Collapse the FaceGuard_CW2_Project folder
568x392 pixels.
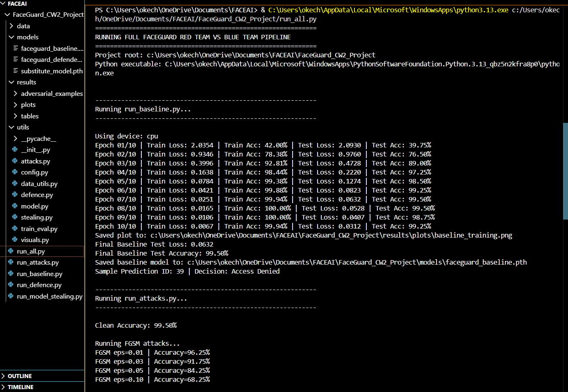click(x=7, y=15)
